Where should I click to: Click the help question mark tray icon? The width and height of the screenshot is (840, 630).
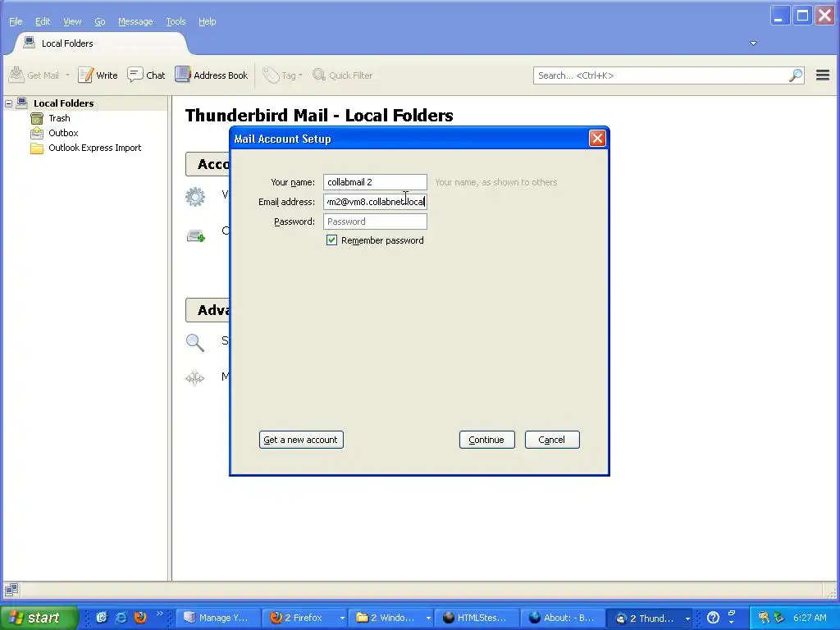tap(713, 619)
